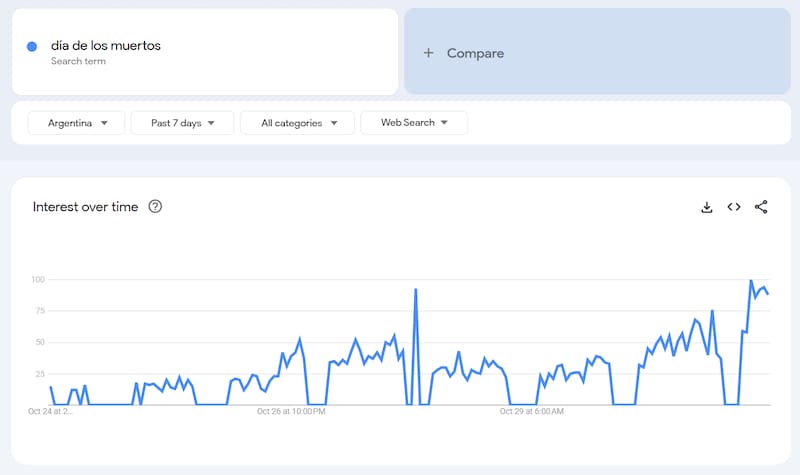Open the embed code icon
The image size is (800, 475).
pyautogui.click(x=734, y=207)
